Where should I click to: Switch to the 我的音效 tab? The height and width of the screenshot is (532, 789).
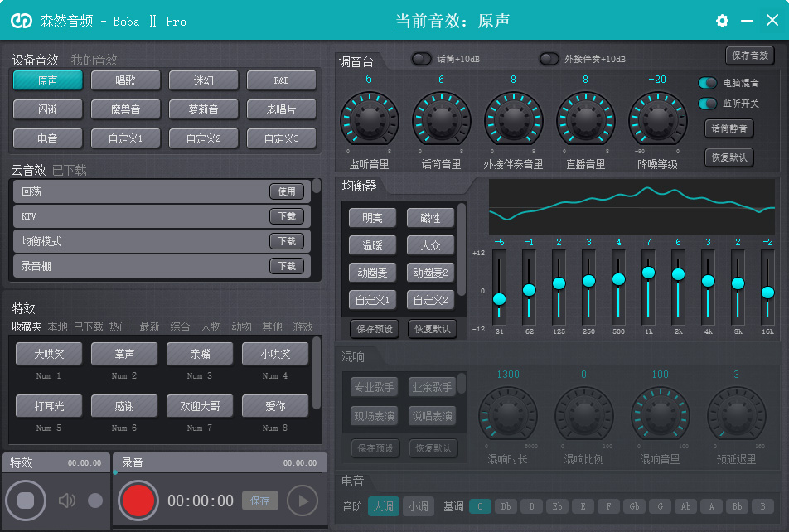94,60
